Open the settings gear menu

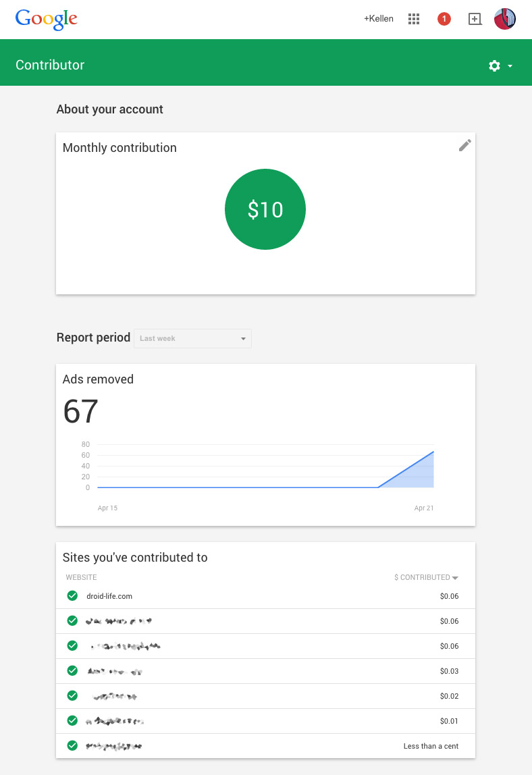pos(494,65)
